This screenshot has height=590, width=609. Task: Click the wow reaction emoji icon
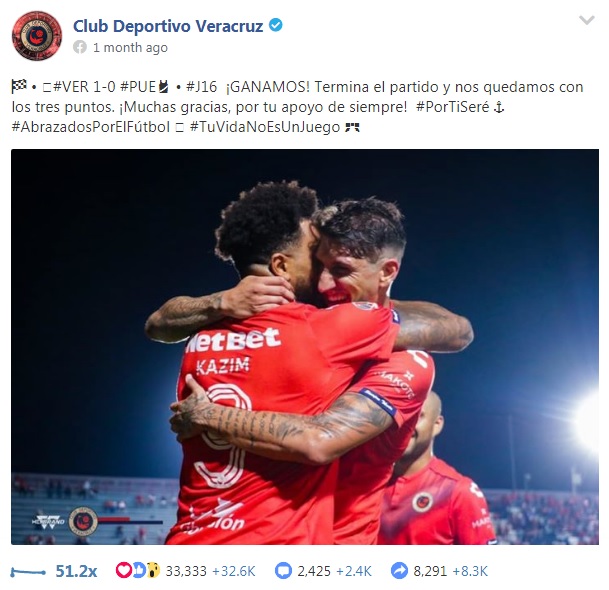point(153,570)
